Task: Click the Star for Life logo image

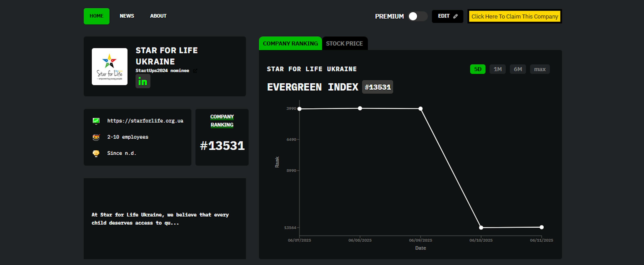Action: click(x=110, y=67)
